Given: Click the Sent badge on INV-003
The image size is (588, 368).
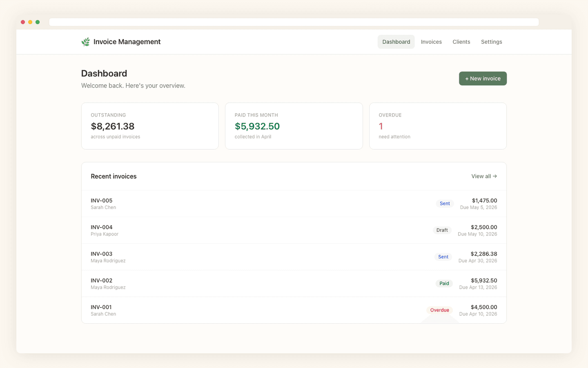Looking at the screenshot, I should point(443,257).
